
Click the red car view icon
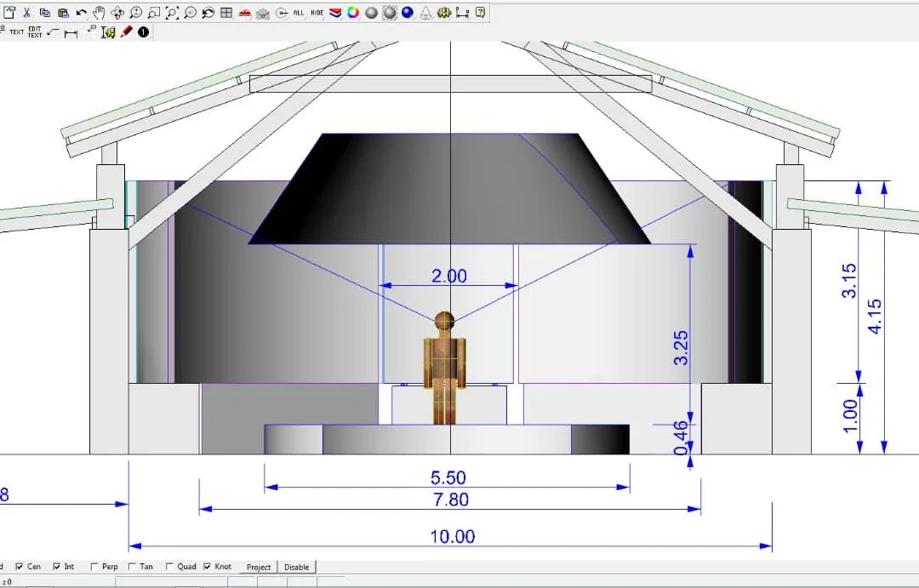(x=244, y=12)
